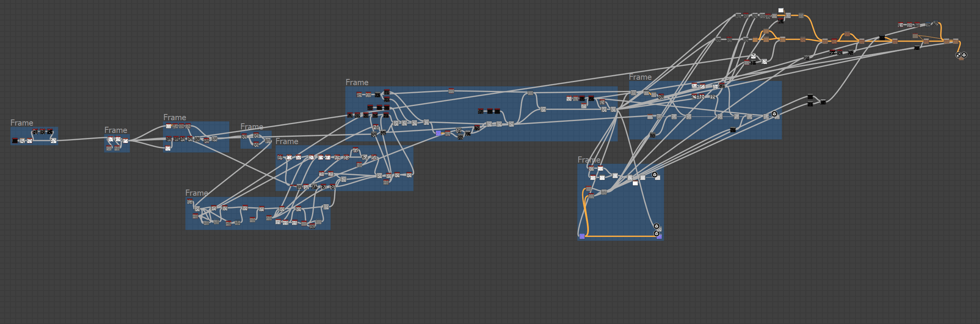Click the checker badge on the final output node

click(x=958, y=55)
